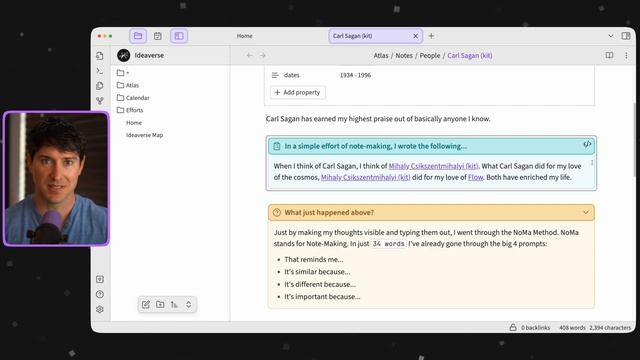This screenshot has height=360, width=640.
Task: Click Carl Sagan (kit) breadcrumb title
Action: (470, 56)
